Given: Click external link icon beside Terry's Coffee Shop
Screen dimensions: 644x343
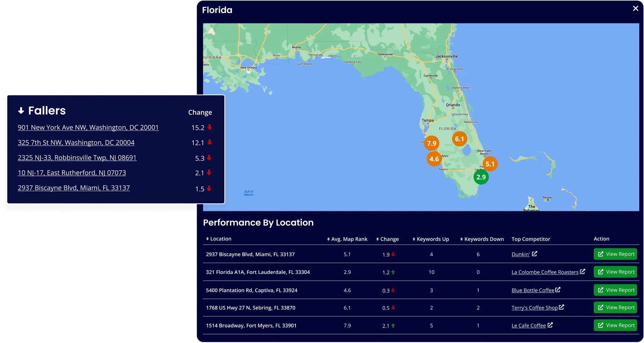Looking at the screenshot, I should (561, 307).
